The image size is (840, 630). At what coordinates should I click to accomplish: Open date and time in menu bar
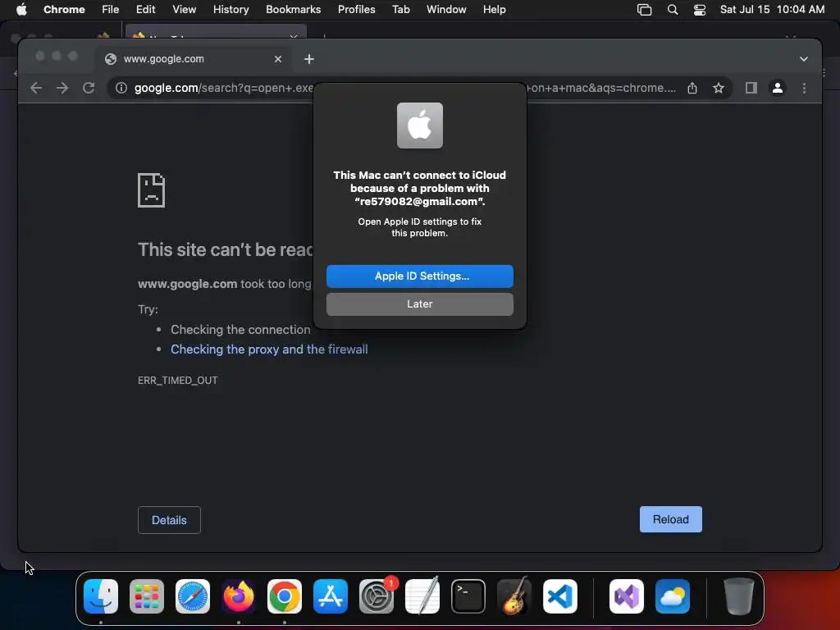[772, 9]
